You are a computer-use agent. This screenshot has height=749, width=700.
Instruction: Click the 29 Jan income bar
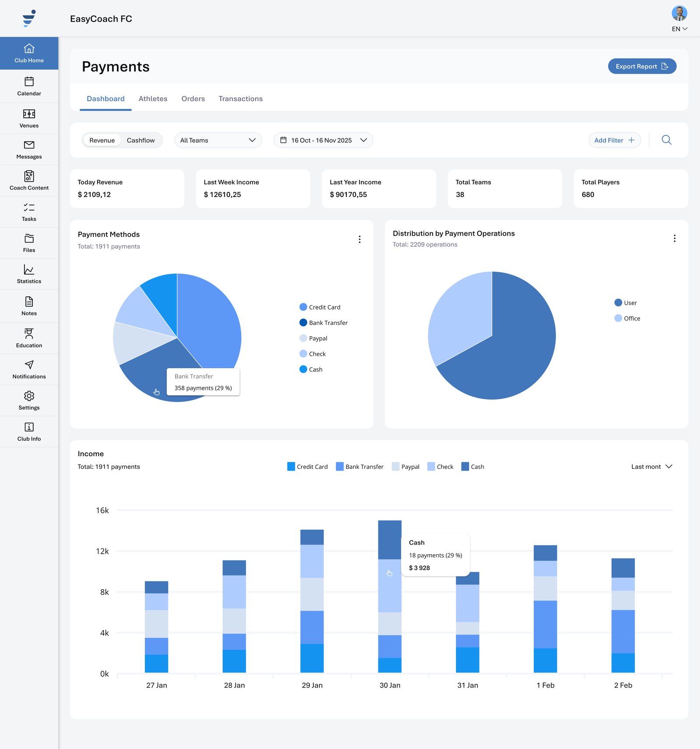[312, 601]
